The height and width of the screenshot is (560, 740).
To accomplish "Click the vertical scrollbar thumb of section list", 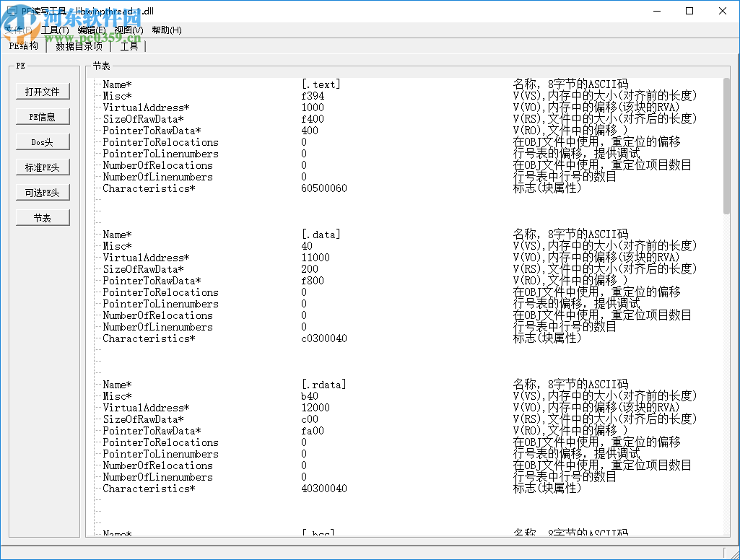I will [726, 146].
